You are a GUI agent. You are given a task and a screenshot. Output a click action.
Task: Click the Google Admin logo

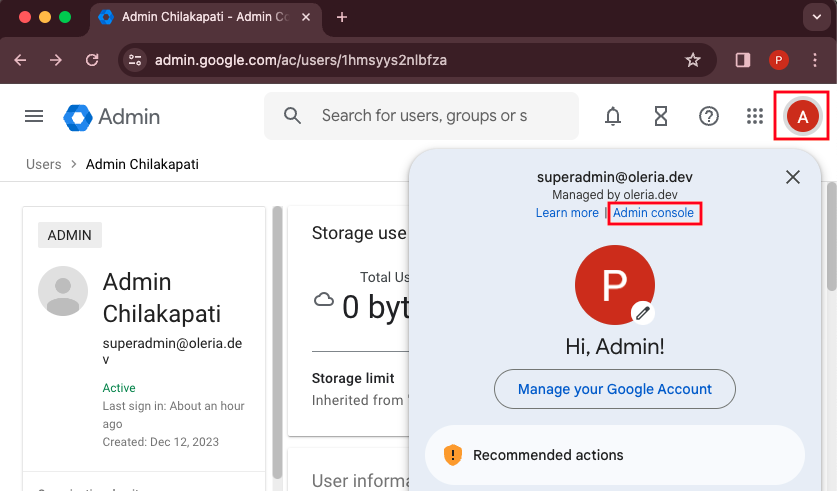pyautogui.click(x=112, y=117)
